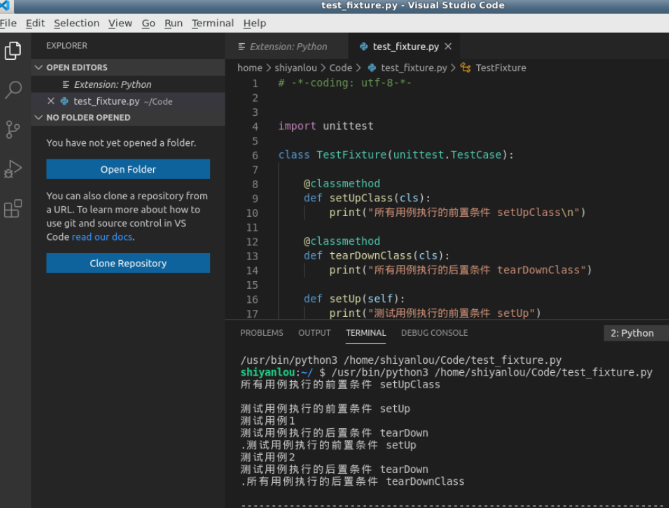Click the Code breadcrumb segment
669x508 pixels.
point(340,68)
